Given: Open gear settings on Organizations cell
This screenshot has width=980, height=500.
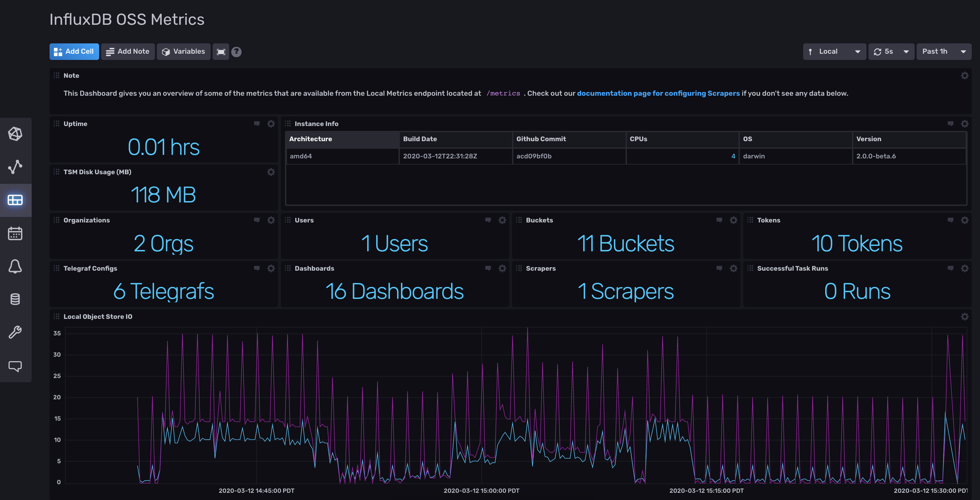Looking at the screenshot, I should (x=271, y=220).
